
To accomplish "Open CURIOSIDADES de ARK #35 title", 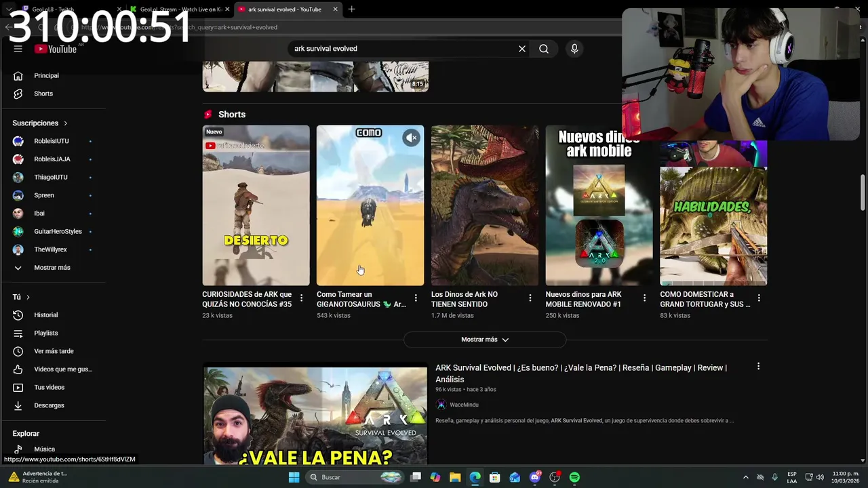I will (247, 299).
